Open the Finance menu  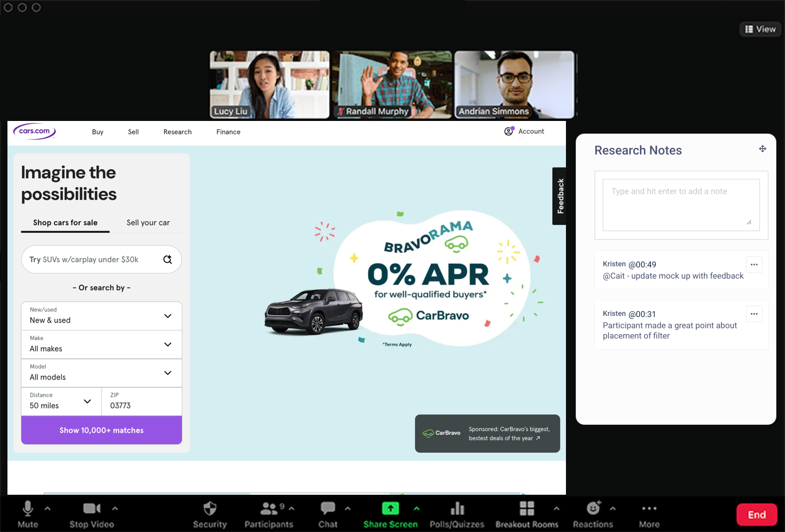click(228, 132)
